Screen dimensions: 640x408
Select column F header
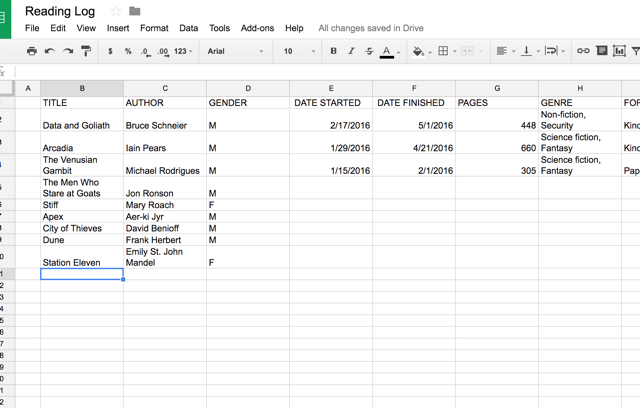(414, 89)
